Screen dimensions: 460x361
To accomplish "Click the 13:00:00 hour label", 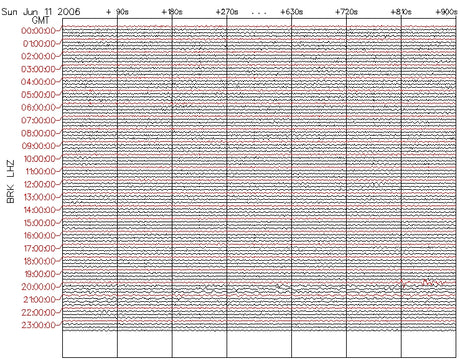I will click(x=39, y=197).
